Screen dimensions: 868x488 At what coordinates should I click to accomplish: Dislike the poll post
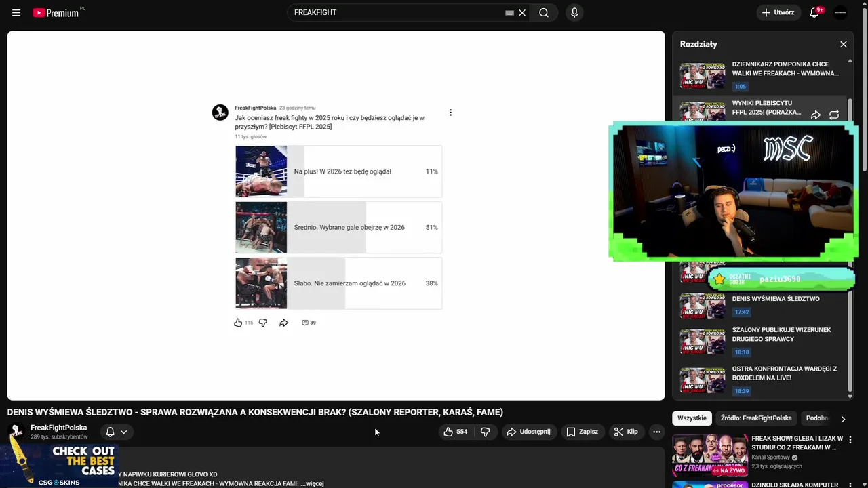[x=263, y=323]
